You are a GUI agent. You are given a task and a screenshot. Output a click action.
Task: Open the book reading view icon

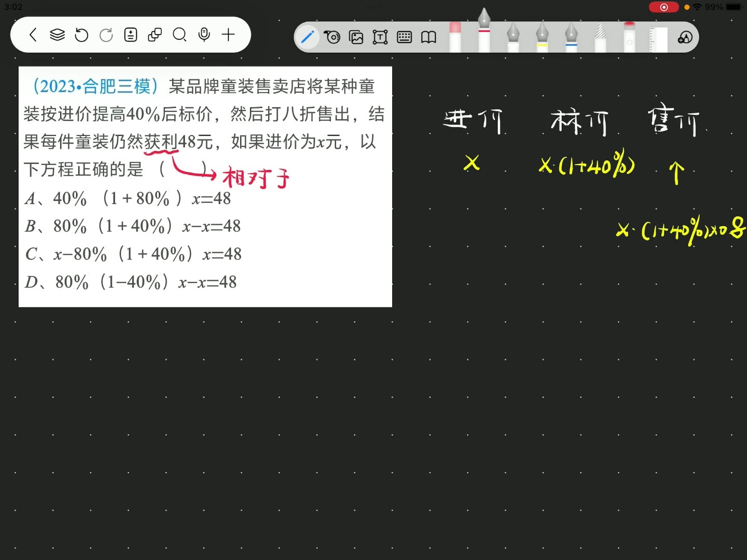[x=428, y=37]
